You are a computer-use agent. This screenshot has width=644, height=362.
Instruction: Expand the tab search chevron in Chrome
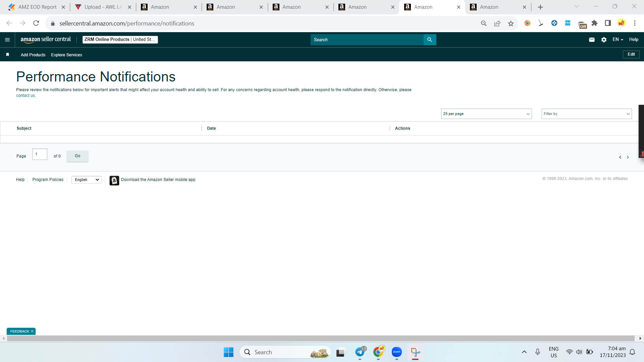pyautogui.click(x=577, y=6)
